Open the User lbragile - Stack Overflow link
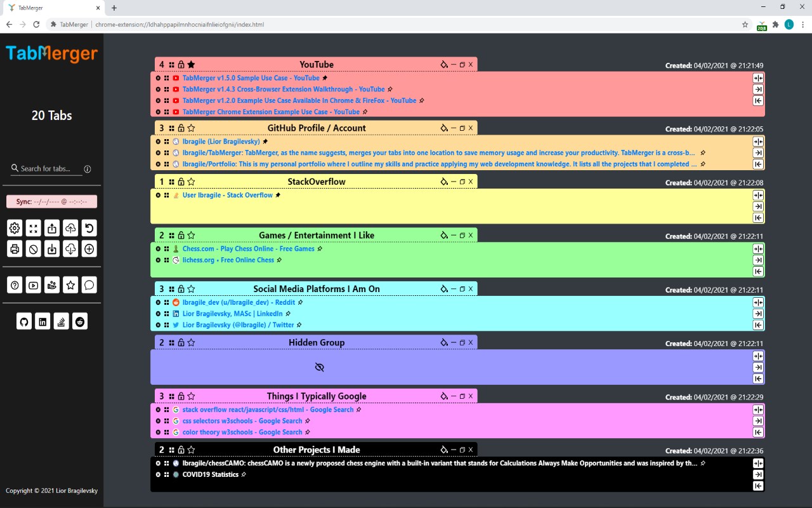This screenshot has width=812, height=508. (228, 195)
